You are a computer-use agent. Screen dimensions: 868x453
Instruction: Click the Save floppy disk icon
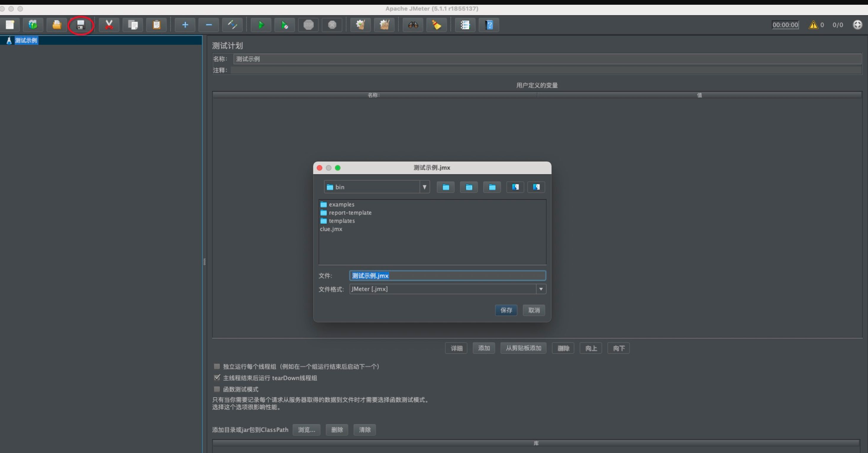coord(80,25)
